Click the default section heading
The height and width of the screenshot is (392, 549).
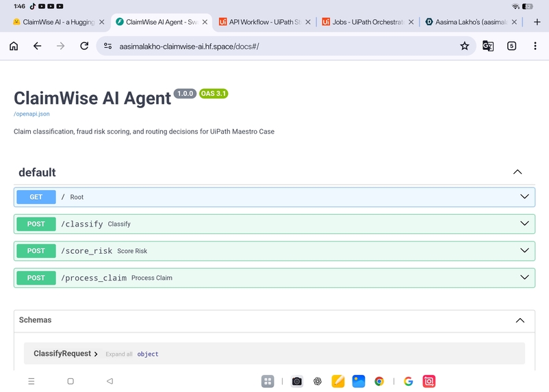(x=37, y=172)
